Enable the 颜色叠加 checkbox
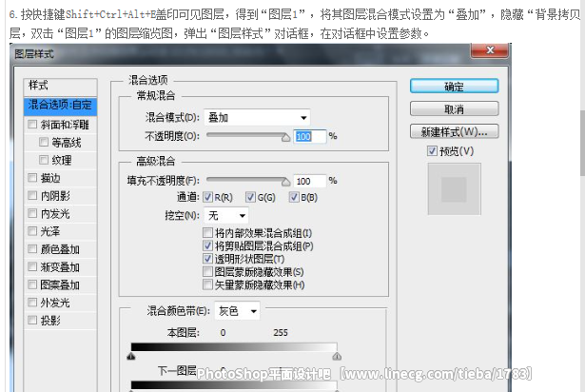This screenshot has width=585, height=392. pyautogui.click(x=32, y=249)
